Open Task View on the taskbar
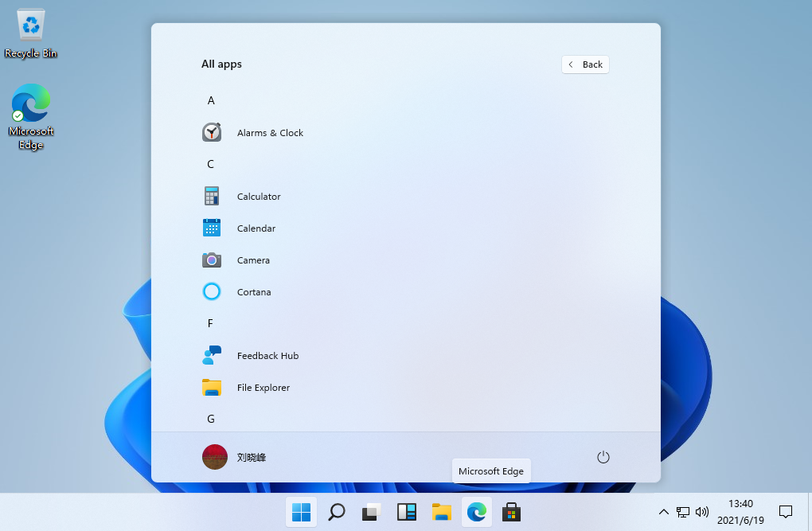The width and height of the screenshot is (812, 531). (x=372, y=512)
